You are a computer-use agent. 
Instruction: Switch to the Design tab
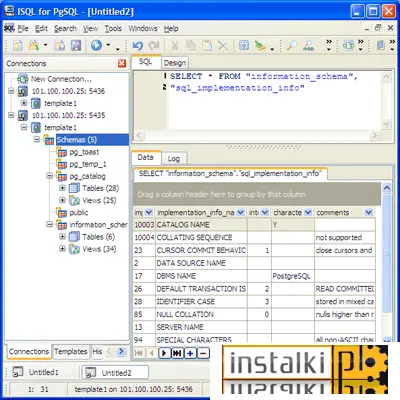[175, 63]
